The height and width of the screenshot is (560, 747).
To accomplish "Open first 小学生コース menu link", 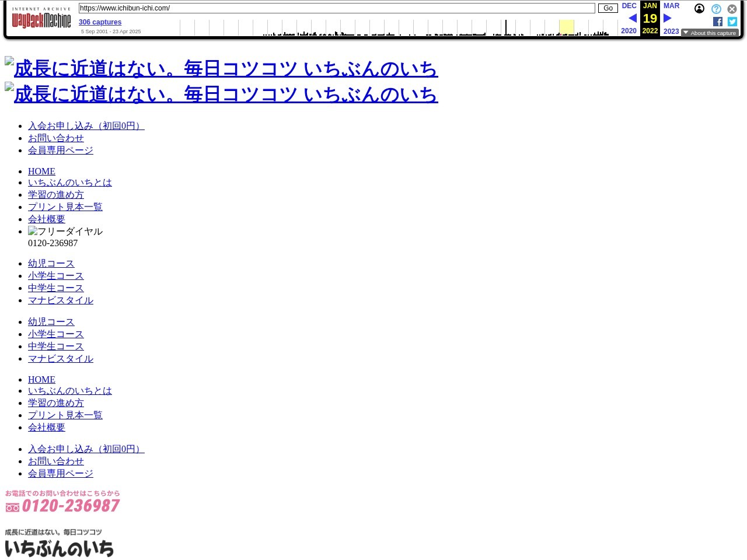I will coord(55,276).
